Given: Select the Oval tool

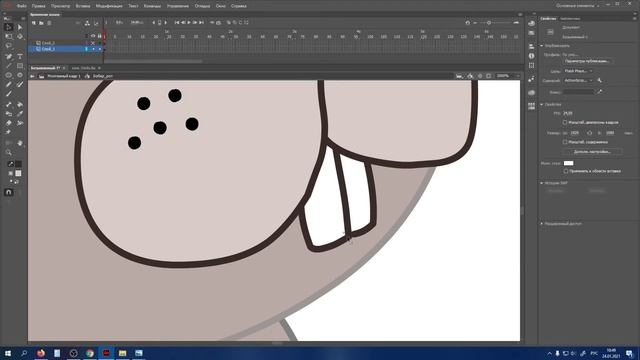Looking at the screenshot, I should [x=9, y=75].
